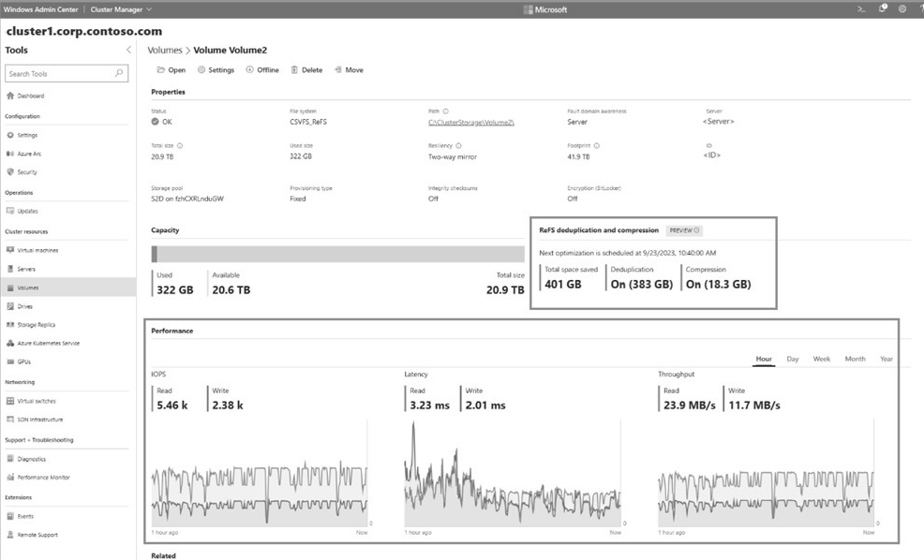
Task: Expand Cluster Manager dropdown
Action: coord(122,9)
